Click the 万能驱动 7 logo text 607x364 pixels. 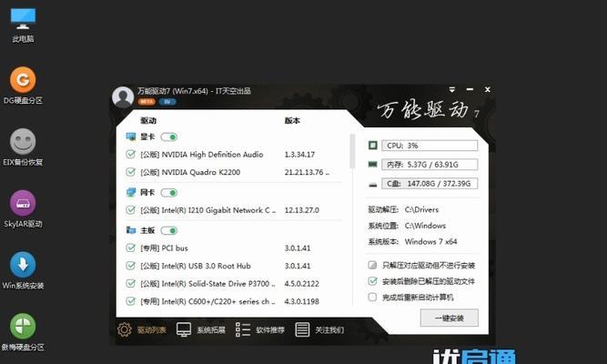[428, 109]
